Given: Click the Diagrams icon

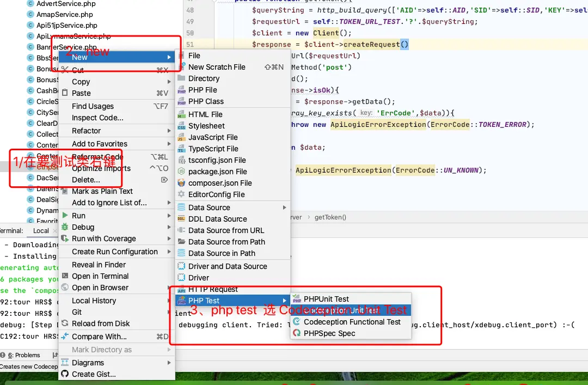Looking at the screenshot, I should click(x=65, y=363).
